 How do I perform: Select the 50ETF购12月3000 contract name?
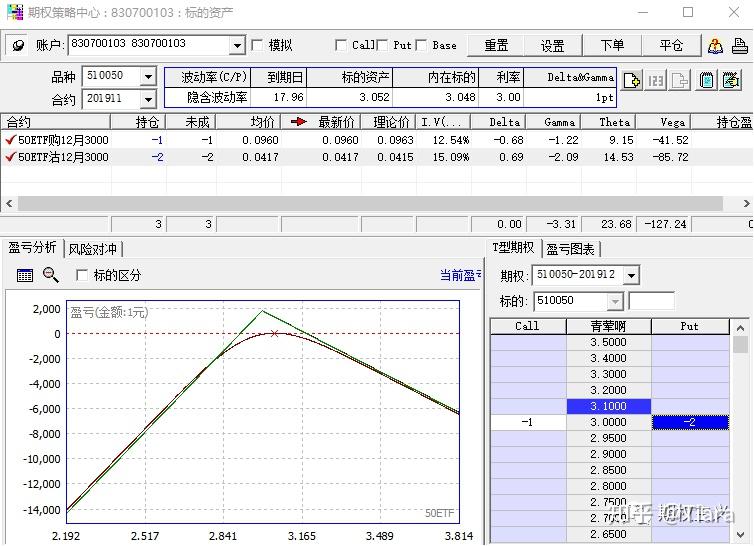[63, 140]
